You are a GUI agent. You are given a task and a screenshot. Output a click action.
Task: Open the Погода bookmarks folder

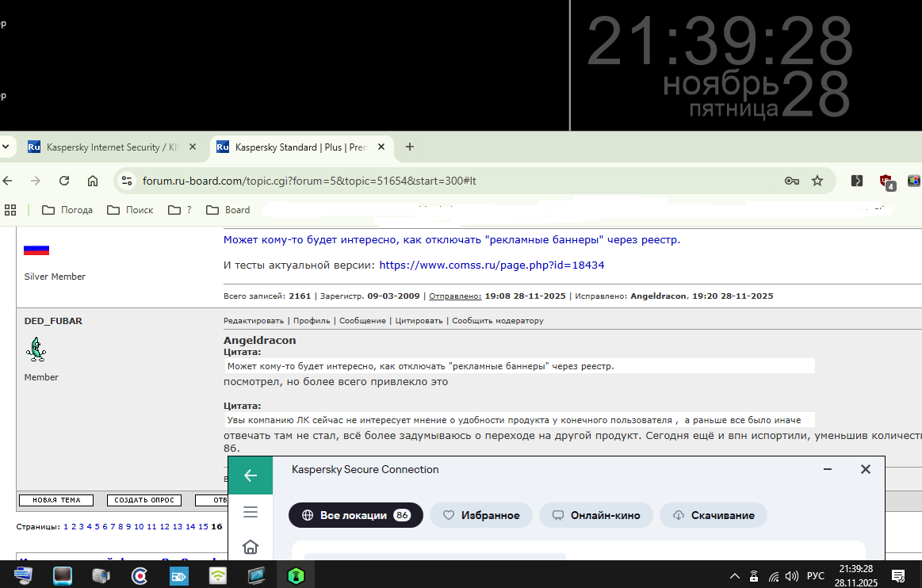67,210
